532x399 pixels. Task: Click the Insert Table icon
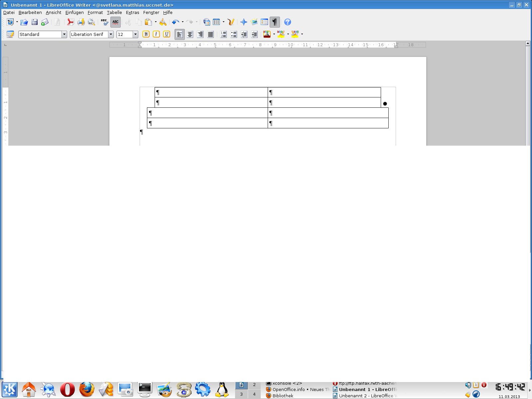tap(216, 22)
